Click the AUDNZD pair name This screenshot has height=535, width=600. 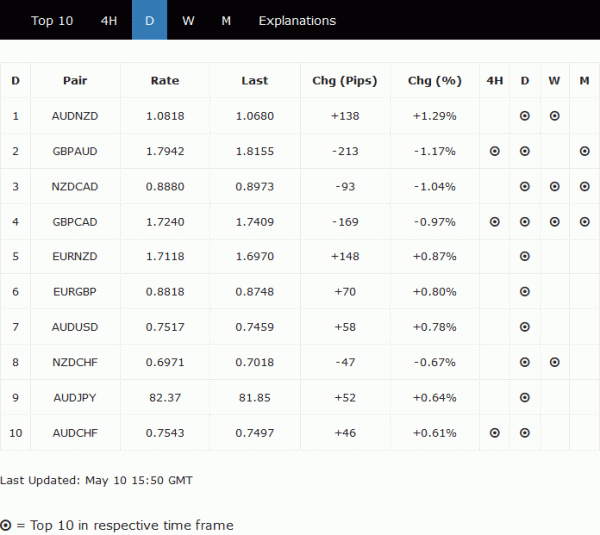(75, 116)
